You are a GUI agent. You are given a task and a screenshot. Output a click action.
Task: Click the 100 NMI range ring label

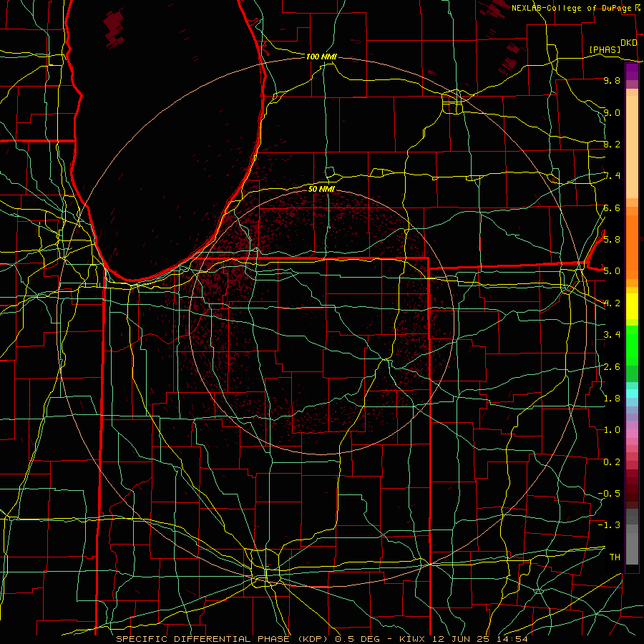(x=321, y=57)
